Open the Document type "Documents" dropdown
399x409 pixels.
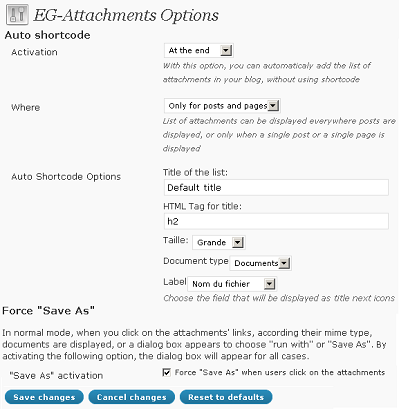pyautogui.click(x=260, y=263)
